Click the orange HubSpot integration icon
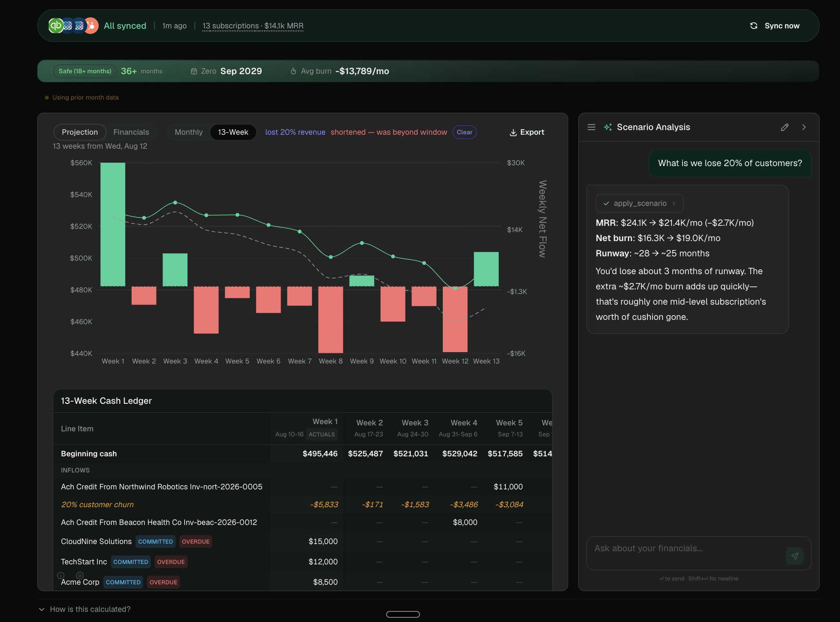This screenshot has height=622, width=840. click(91, 26)
